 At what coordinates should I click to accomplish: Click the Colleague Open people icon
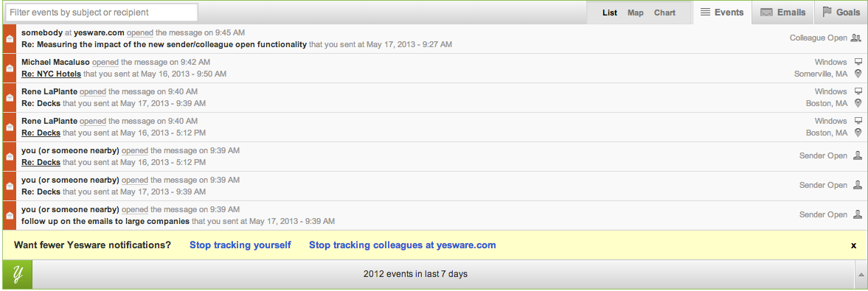click(x=856, y=38)
